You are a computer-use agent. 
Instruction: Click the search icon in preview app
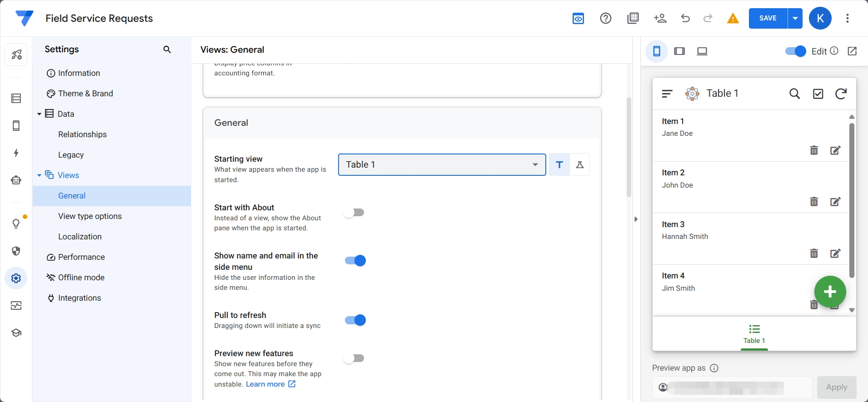pyautogui.click(x=795, y=94)
